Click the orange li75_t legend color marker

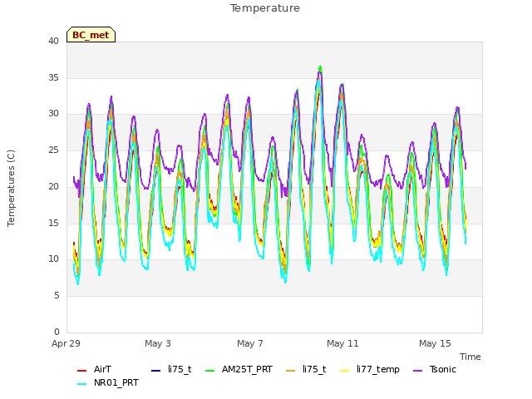click(x=291, y=371)
